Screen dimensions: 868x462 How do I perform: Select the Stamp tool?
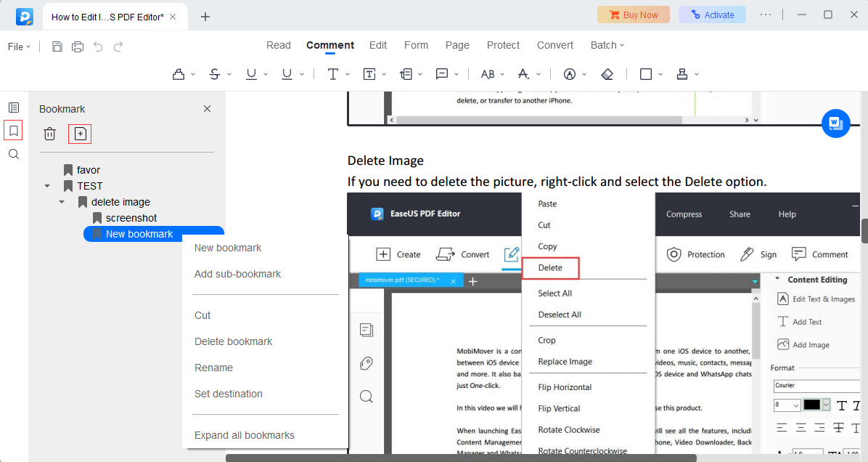pyautogui.click(x=682, y=74)
